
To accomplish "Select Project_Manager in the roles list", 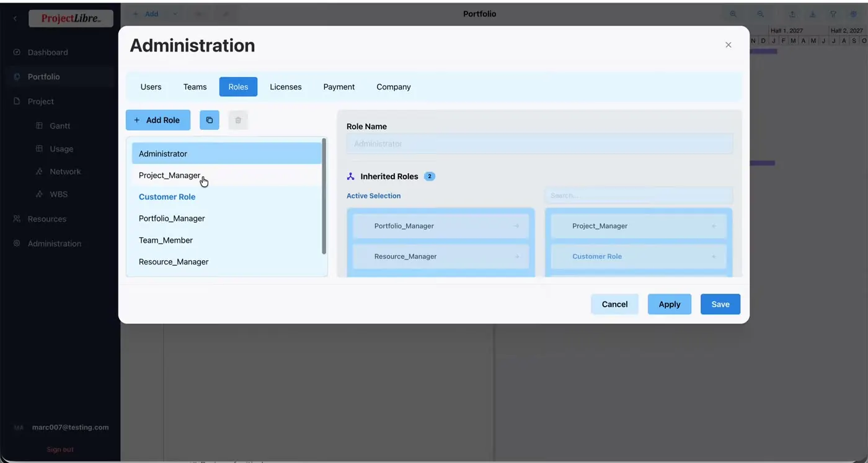I will point(227,175).
